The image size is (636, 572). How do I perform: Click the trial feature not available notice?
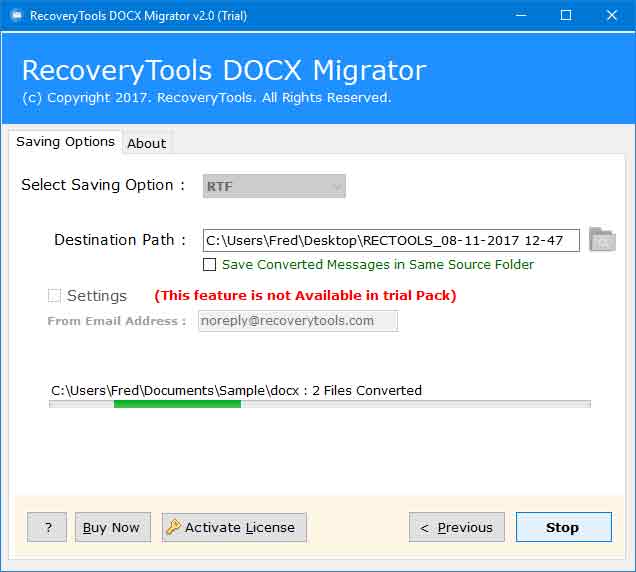[305, 295]
